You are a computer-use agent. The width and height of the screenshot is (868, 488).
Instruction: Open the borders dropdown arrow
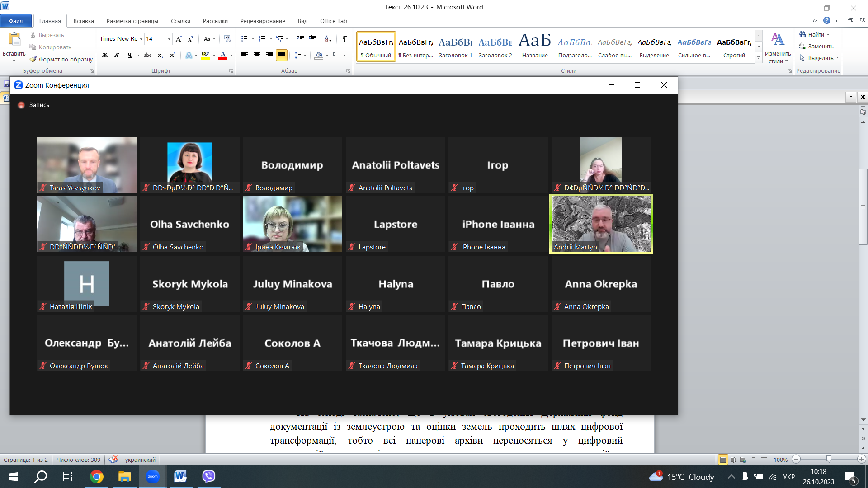pos(344,55)
